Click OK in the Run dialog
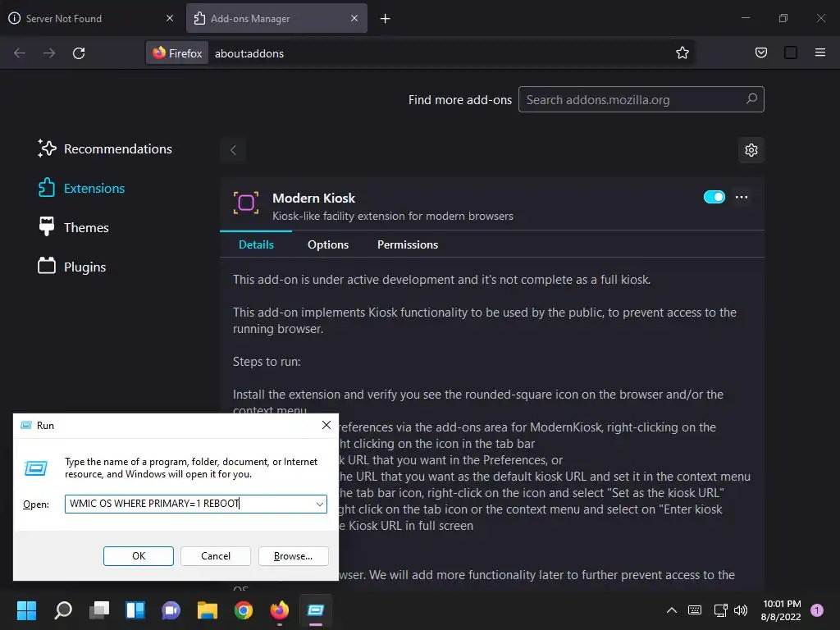Image resolution: width=840 pixels, height=630 pixels. point(138,555)
